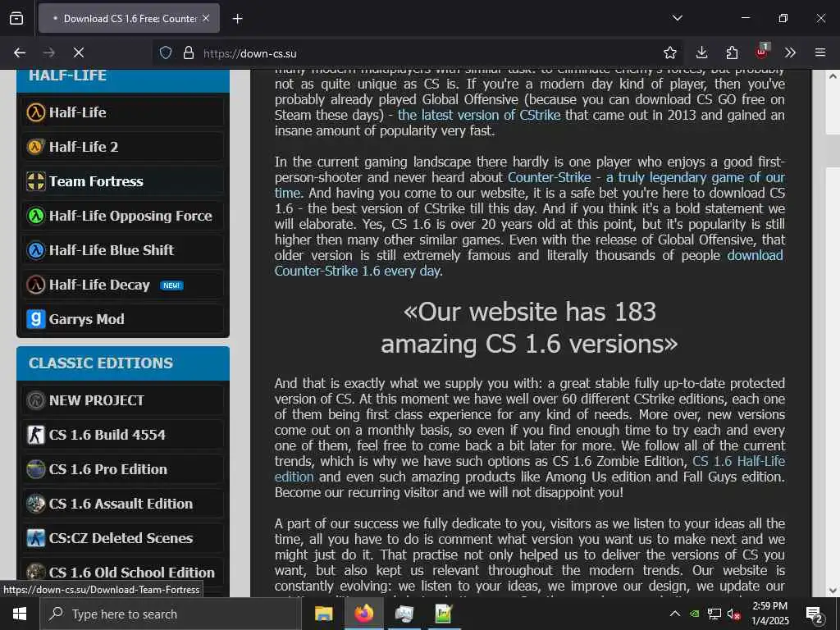The image size is (840, 630).
Task: Open the Firefox View tabs icon
Action: click(16, 18)
